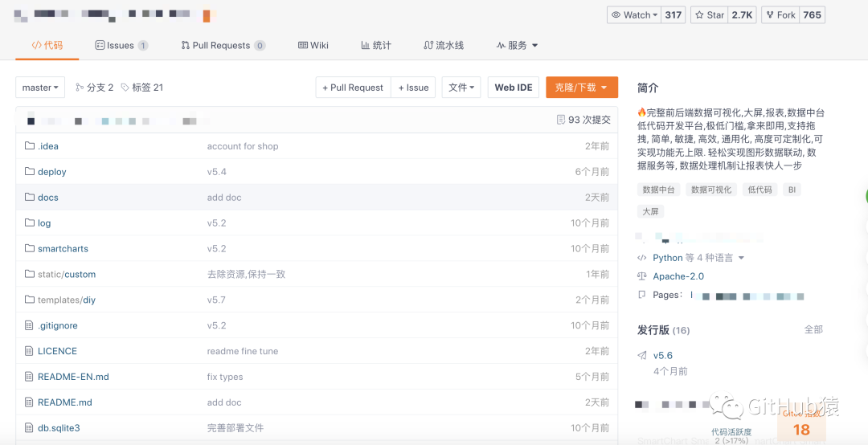Click the tag icon beside 标签 21
868x445 pixels.
(125, 88)
